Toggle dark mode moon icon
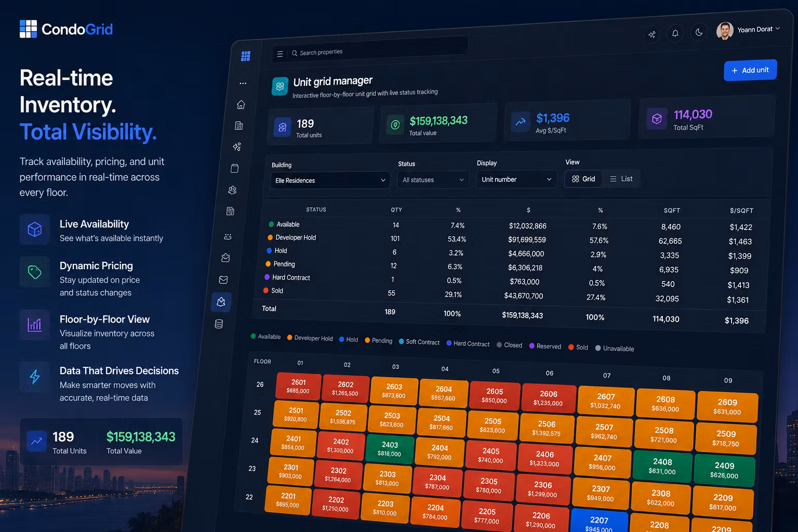Image resolution: width=798 pixels, height=532 pixels. click(x=699, y=32)
